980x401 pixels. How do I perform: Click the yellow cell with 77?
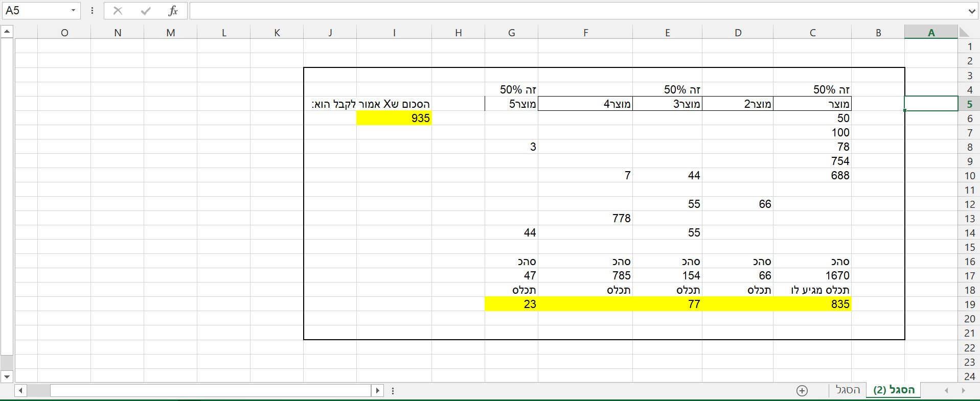[x=667, y=304]
